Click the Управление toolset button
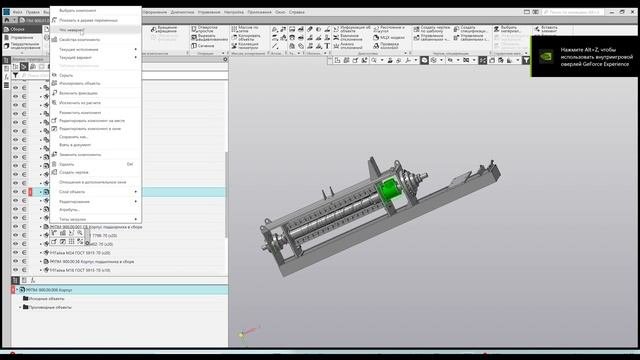The width and height of the screenshot is (640, 360). point(22,38)
